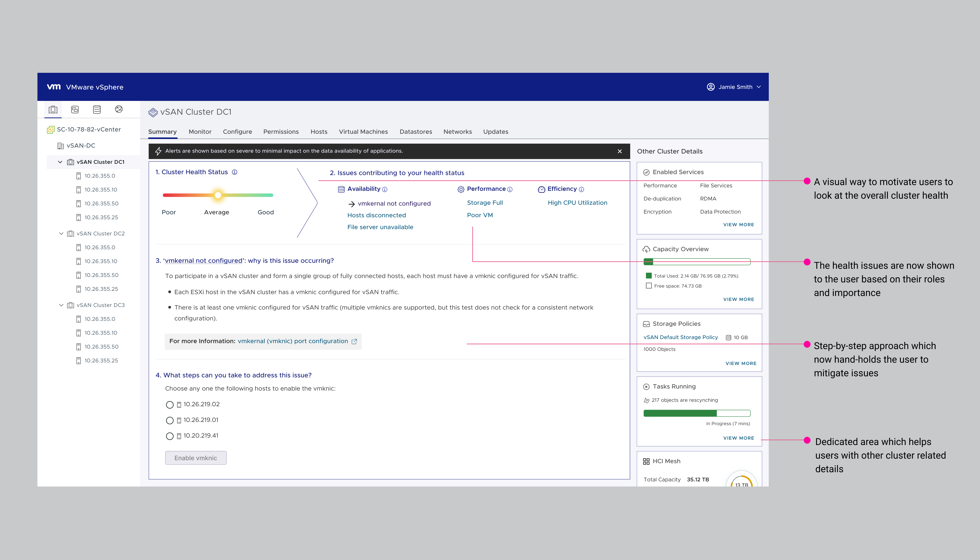Go to the Networks tab
980x560 pixels.
pyautogui.click(x=457, y=132)
